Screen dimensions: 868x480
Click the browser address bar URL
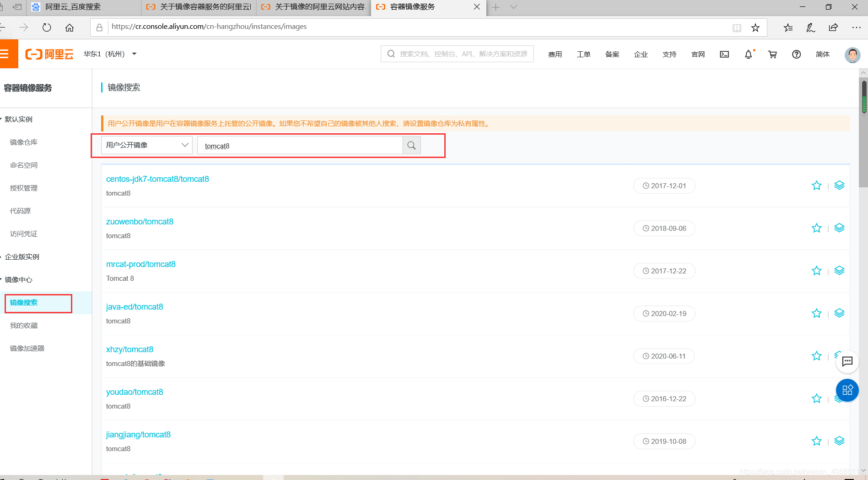click(209, 27)
